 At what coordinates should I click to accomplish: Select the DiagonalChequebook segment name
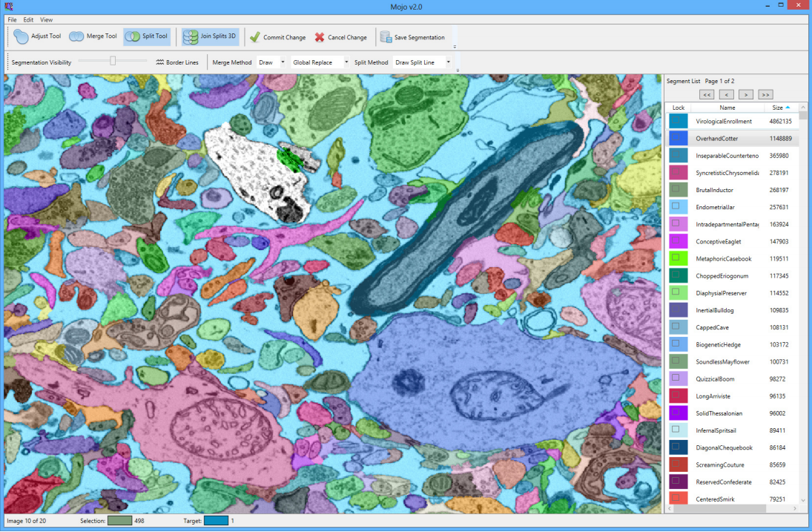[x=724, y=447]
